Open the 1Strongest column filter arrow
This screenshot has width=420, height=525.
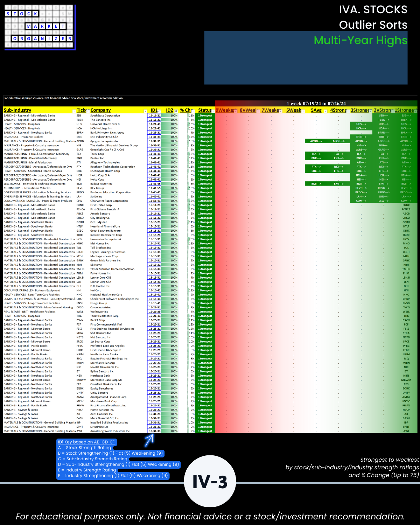(415, 111)
